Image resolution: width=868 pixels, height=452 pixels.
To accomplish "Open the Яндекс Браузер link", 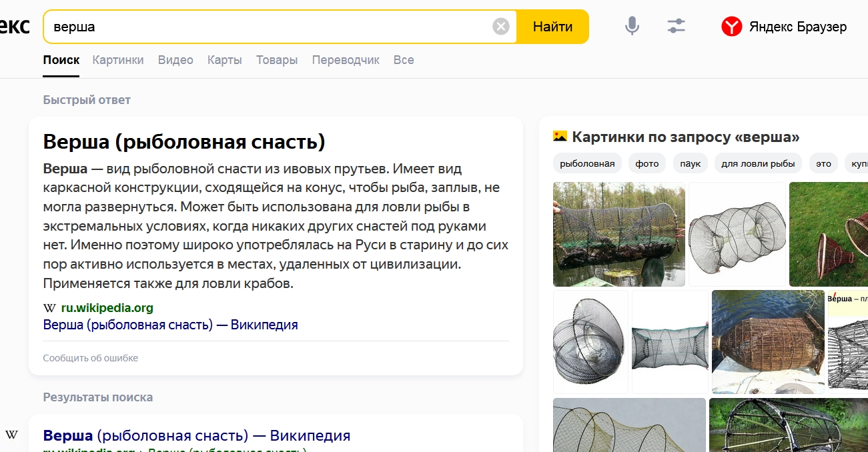I will [x=798, y=27].
